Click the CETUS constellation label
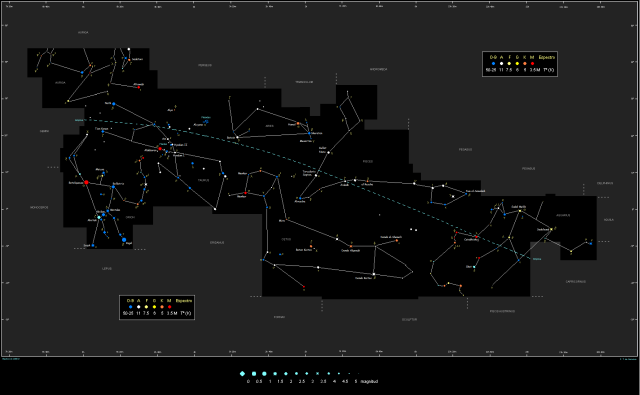Screen dimensions: 640x395 click(286, 239)
